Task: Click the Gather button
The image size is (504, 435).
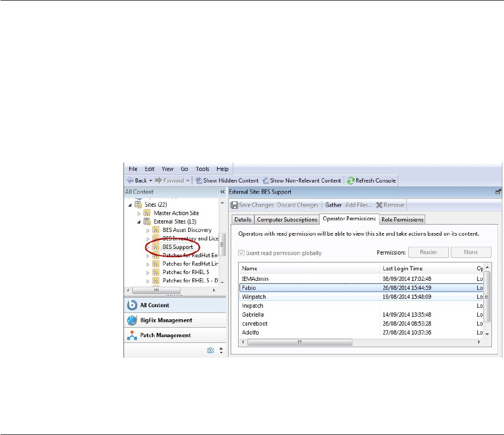Action: 333,205
